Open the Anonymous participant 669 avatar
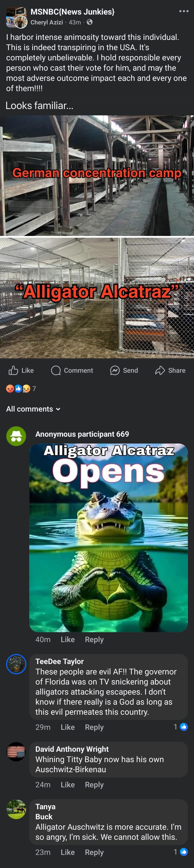The width and height of the screenshot is (194, 868). point(16,436)
